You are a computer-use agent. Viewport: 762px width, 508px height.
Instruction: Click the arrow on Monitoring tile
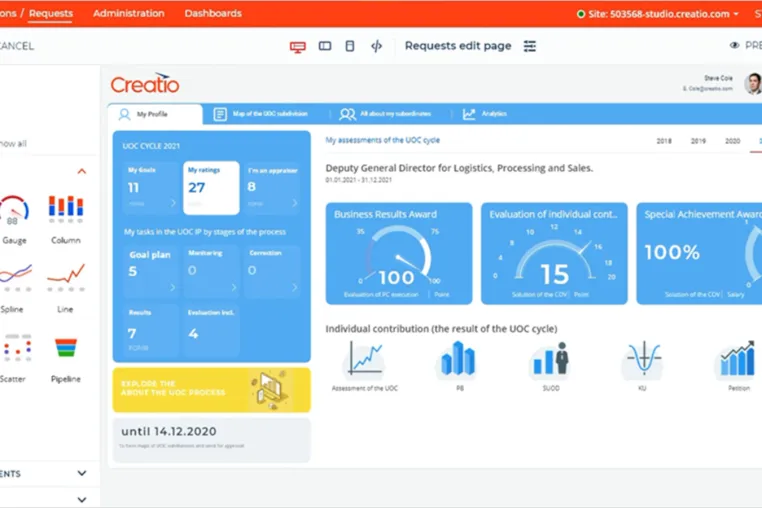pos(233,287)
